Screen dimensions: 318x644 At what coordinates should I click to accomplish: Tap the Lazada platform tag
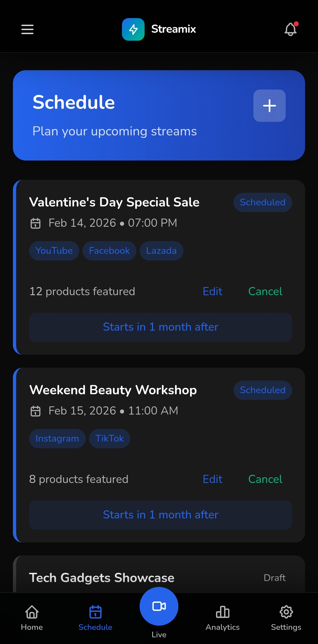point(161,251)
